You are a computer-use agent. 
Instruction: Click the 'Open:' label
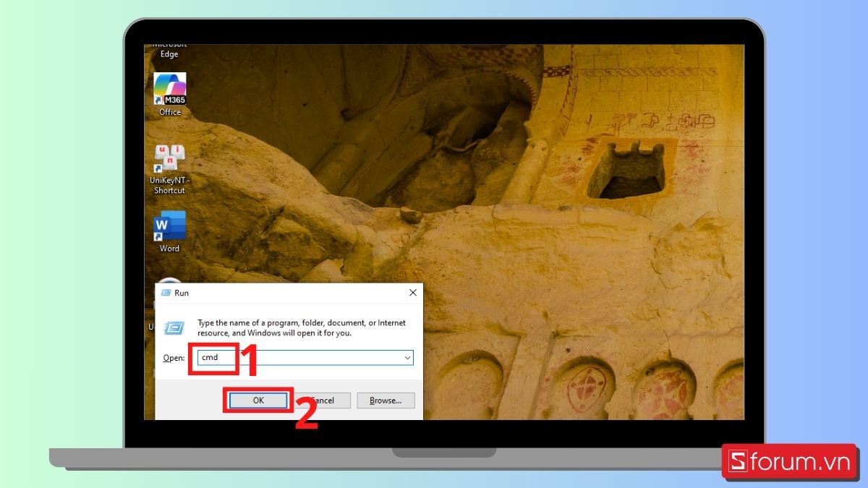point(174,358)
